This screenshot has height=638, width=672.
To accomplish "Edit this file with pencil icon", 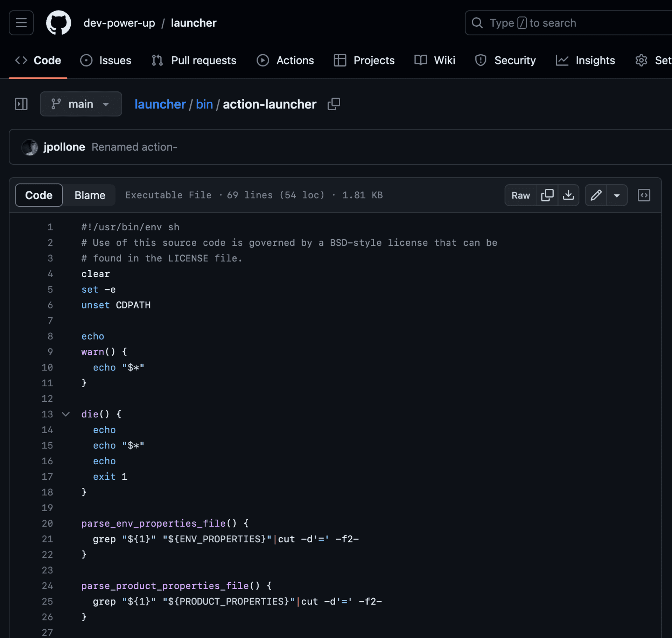I will [x=596, y=195].
